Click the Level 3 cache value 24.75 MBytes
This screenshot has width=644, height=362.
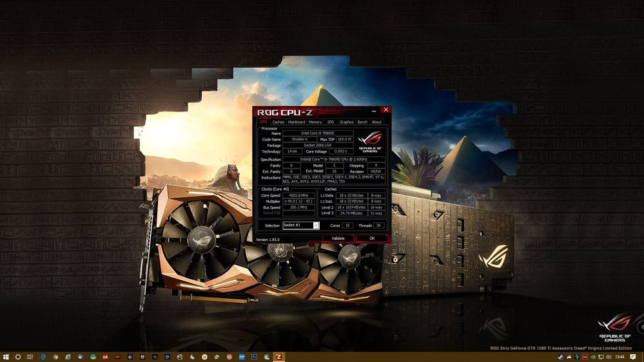tap(351, 213)
